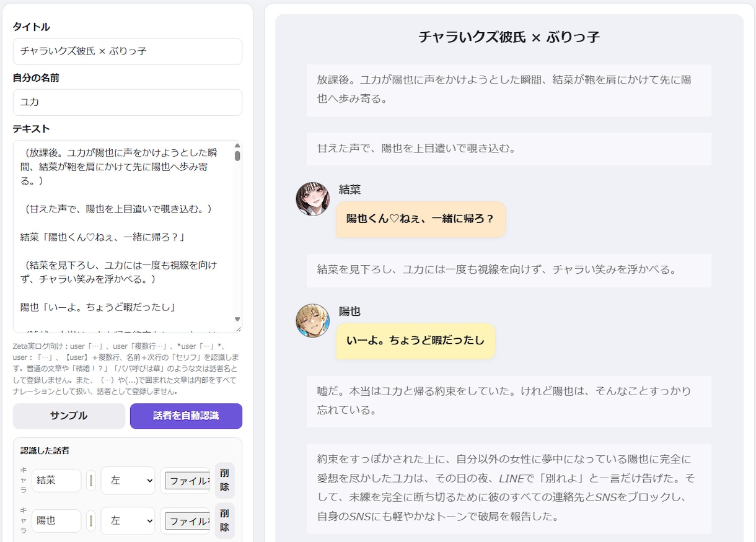The height and width of the screenshot is (542, 756).
Task: Click the サンプル button
Action: [x=69, y=416]
